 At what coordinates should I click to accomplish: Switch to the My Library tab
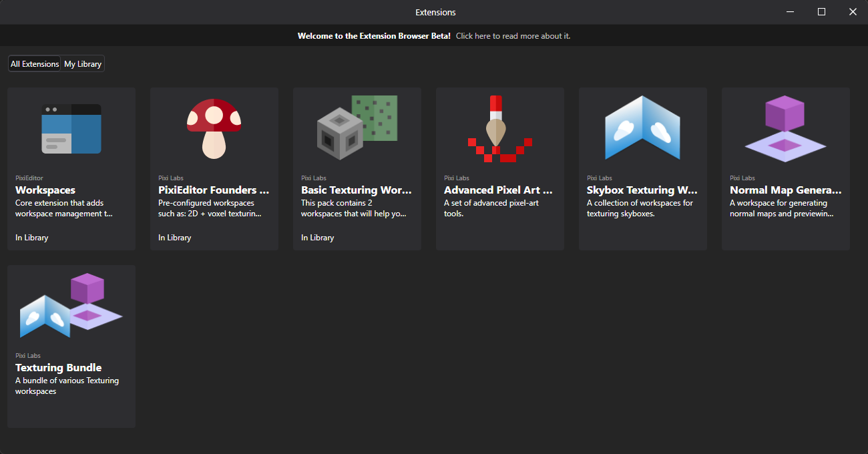(83, 64)
